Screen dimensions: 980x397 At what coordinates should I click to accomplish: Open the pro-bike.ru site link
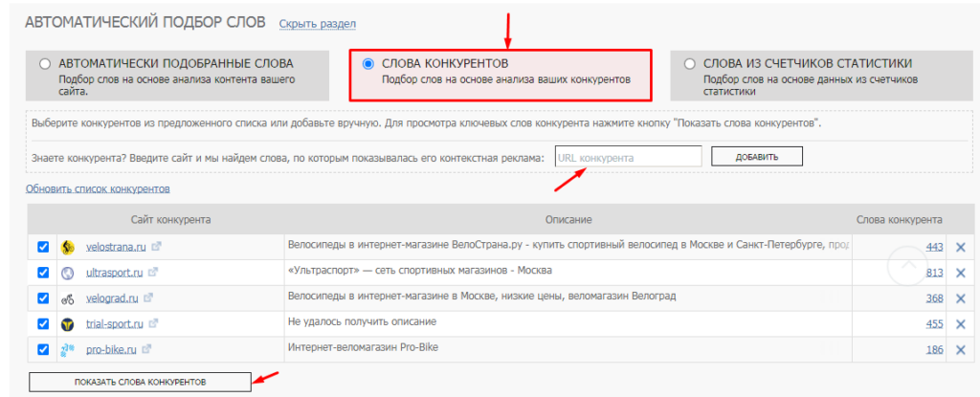(111, 349)
